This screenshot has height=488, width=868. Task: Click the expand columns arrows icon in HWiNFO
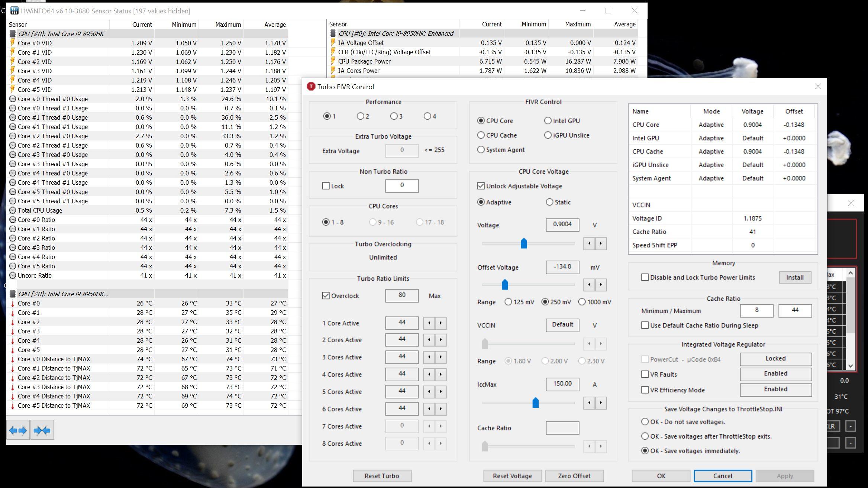18,430
